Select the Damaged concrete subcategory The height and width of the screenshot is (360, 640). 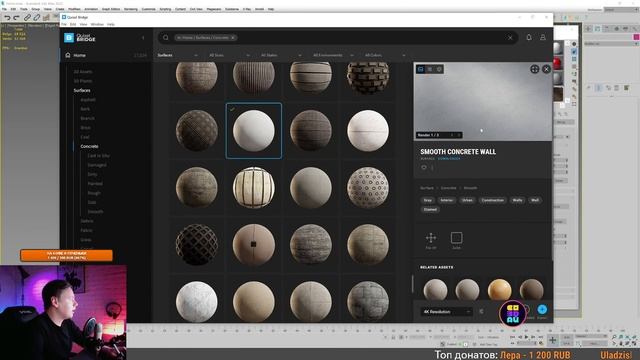[97, 165]
